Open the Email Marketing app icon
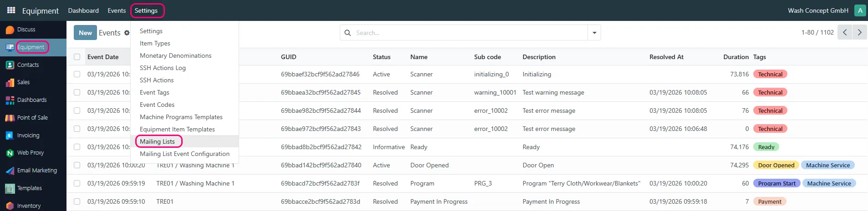Viewport: 868px width, 211px height. click(10, 171)
